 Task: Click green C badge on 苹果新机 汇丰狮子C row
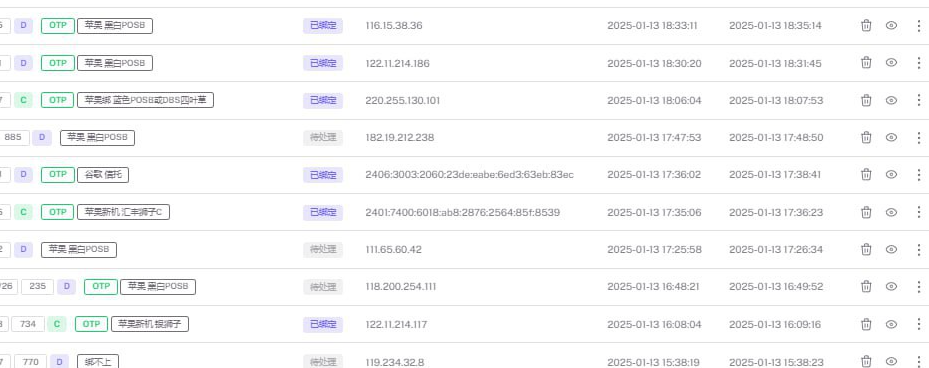pyautogui.click(x=23, y=212)
